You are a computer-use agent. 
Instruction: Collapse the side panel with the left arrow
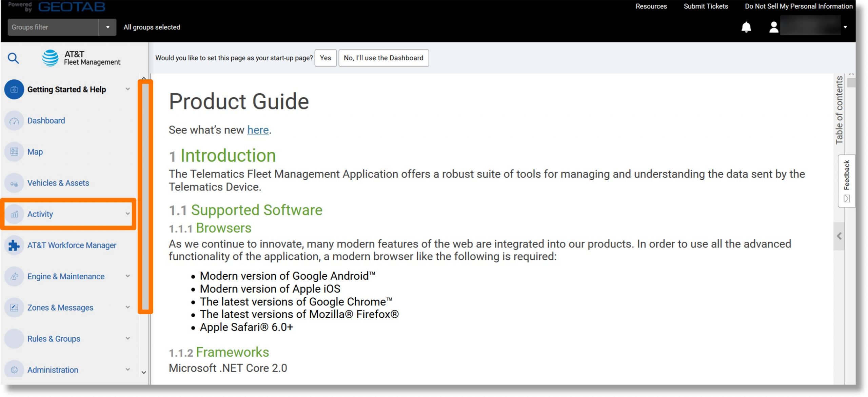click(x=839, y=236)
